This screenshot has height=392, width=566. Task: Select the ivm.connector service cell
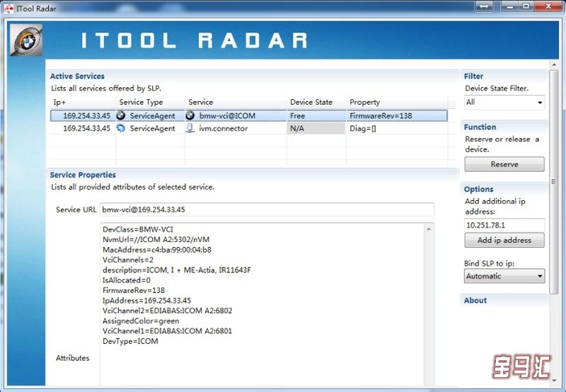(236, 128)
